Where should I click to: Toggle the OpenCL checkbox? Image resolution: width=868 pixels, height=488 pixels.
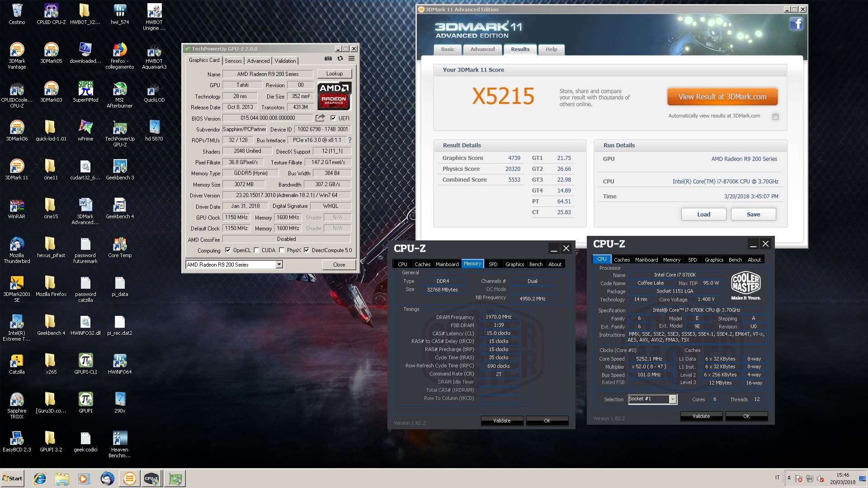tap(228, 250)
